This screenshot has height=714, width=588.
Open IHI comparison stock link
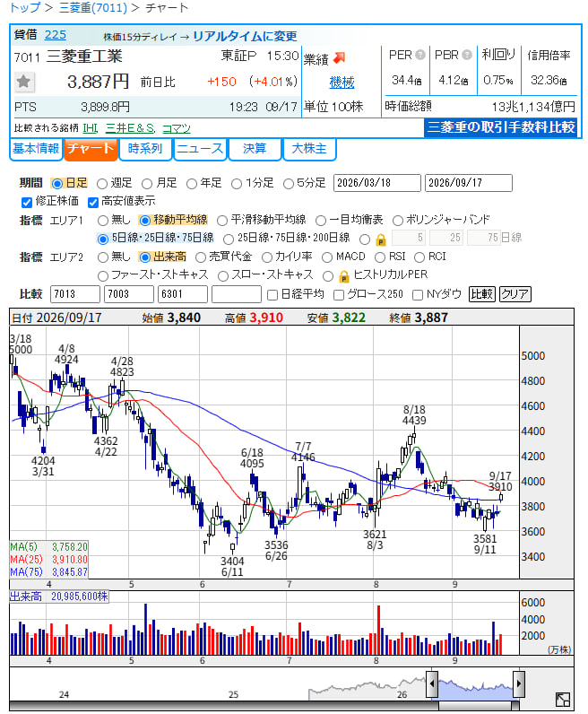point(91,128)
